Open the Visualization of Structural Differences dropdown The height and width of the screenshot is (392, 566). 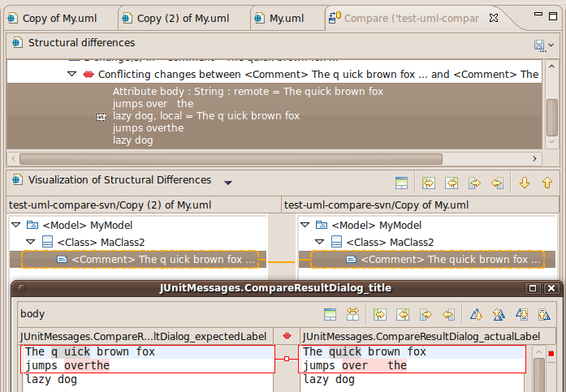click(x=227, y=183)
